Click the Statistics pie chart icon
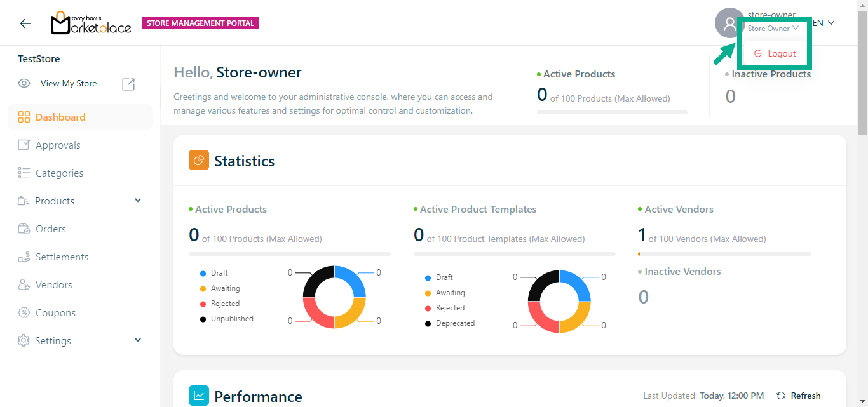 click(199, 160)
